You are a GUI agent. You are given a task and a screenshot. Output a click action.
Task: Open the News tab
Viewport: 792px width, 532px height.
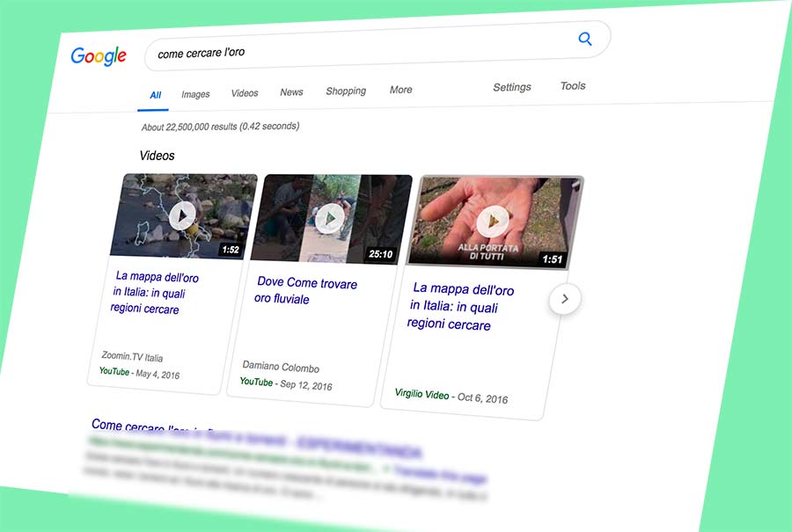(x=291, y=91)
